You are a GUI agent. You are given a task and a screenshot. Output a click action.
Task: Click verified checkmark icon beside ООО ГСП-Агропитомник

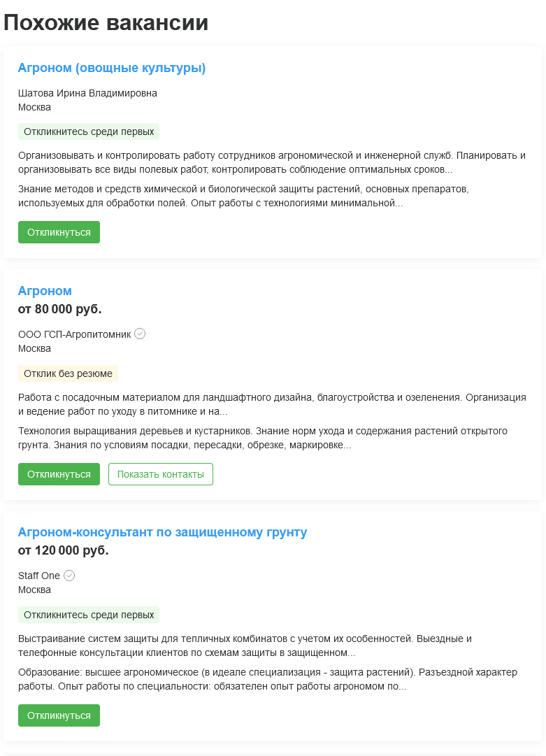(x=140, y=334)
